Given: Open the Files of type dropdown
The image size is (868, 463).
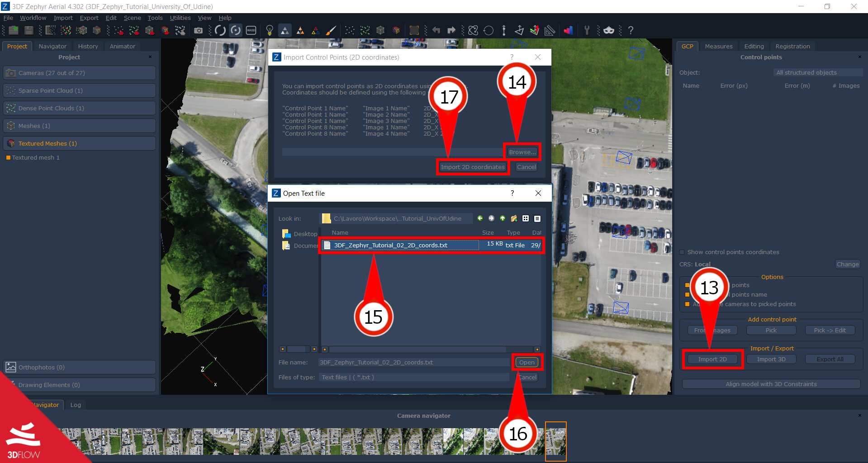Looking at the screenshot, I should tap(414, 377).
